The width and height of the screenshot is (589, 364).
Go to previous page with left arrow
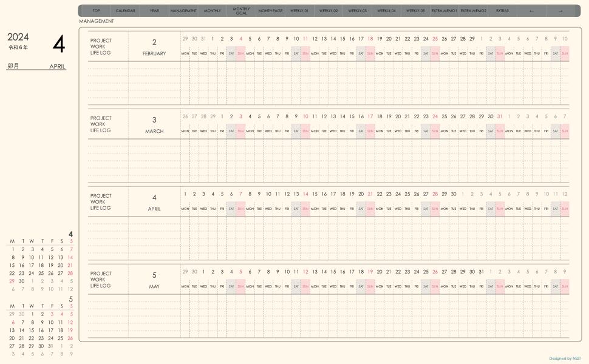pos(531,10)
